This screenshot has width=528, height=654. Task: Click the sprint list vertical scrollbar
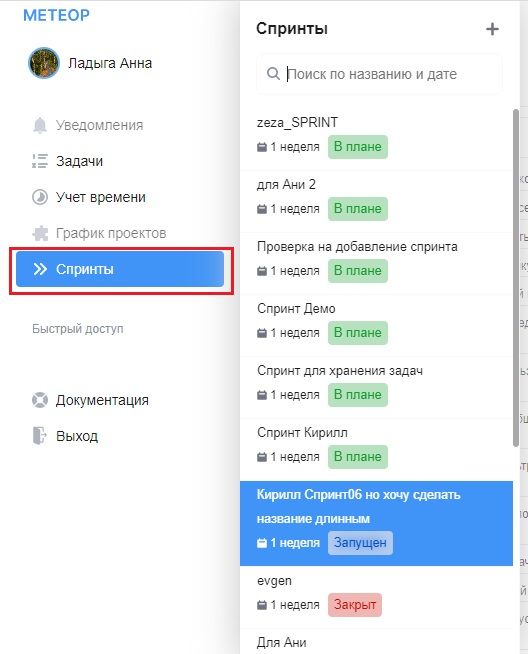[x=516, y=278]
